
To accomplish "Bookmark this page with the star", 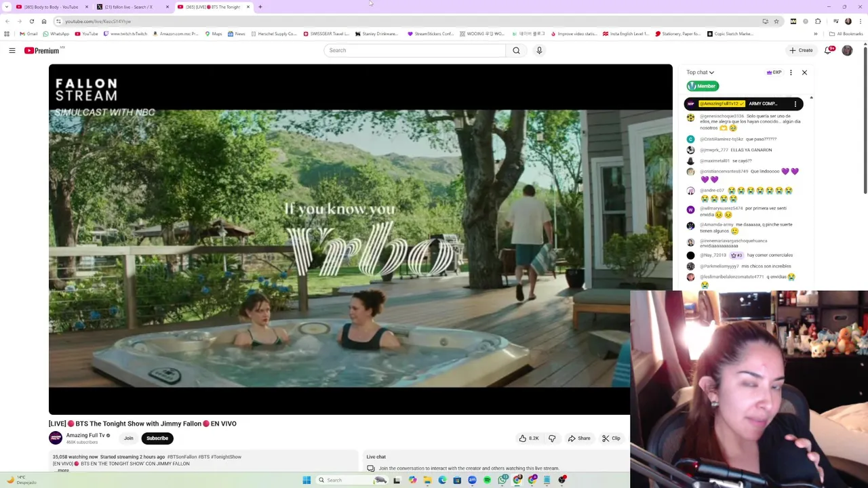I will pyautogui.click(x=776, y=21).
